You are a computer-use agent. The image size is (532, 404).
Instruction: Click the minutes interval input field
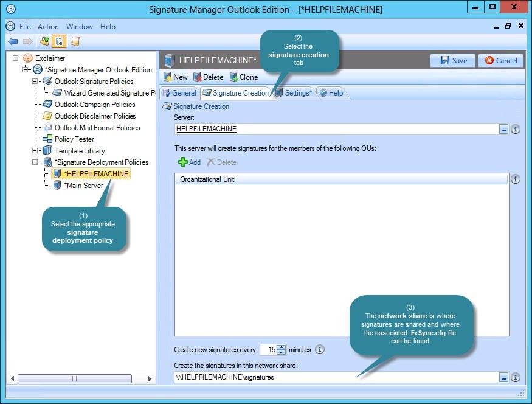click(x=268, y=350)
